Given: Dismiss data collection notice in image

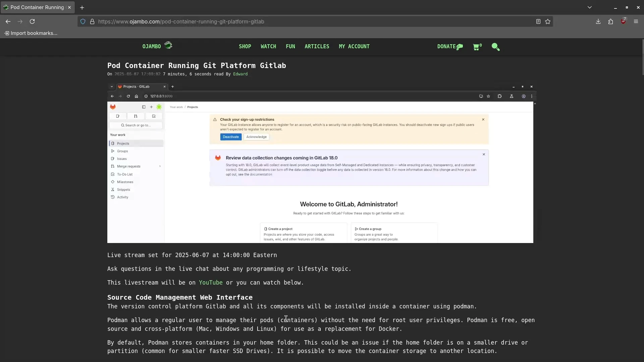Looking at the screenshot, I should pyautogui.click(x=484, y=155).
